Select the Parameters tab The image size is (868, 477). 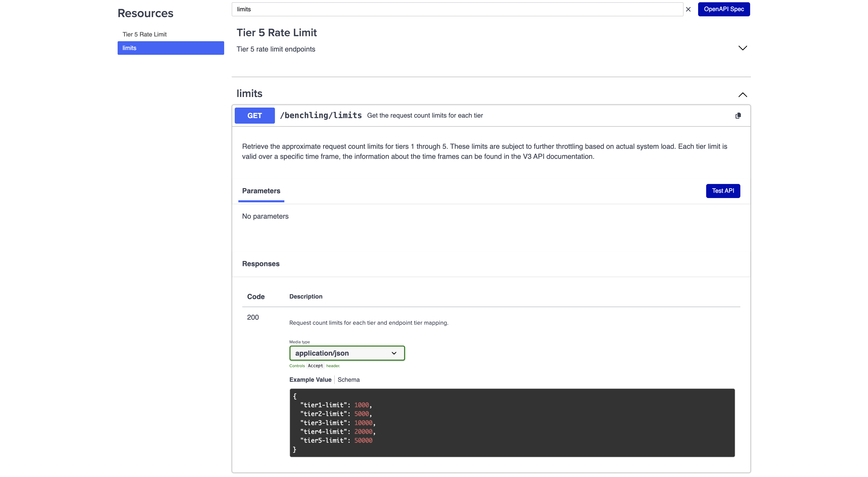coord(261,191)
